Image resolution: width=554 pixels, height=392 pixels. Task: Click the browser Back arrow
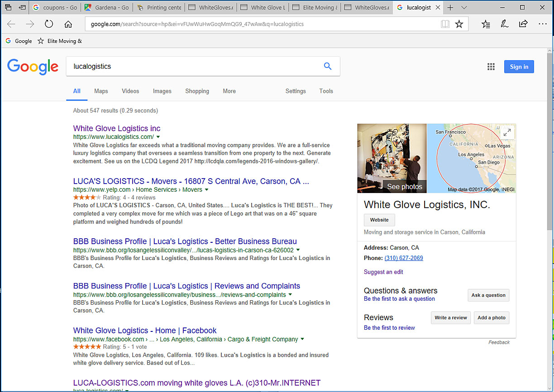pos(11,24)
